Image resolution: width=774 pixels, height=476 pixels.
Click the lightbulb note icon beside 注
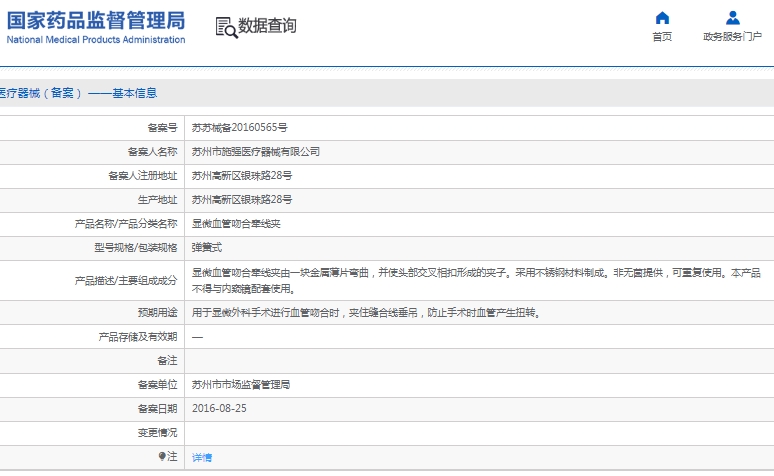[162, 456]
